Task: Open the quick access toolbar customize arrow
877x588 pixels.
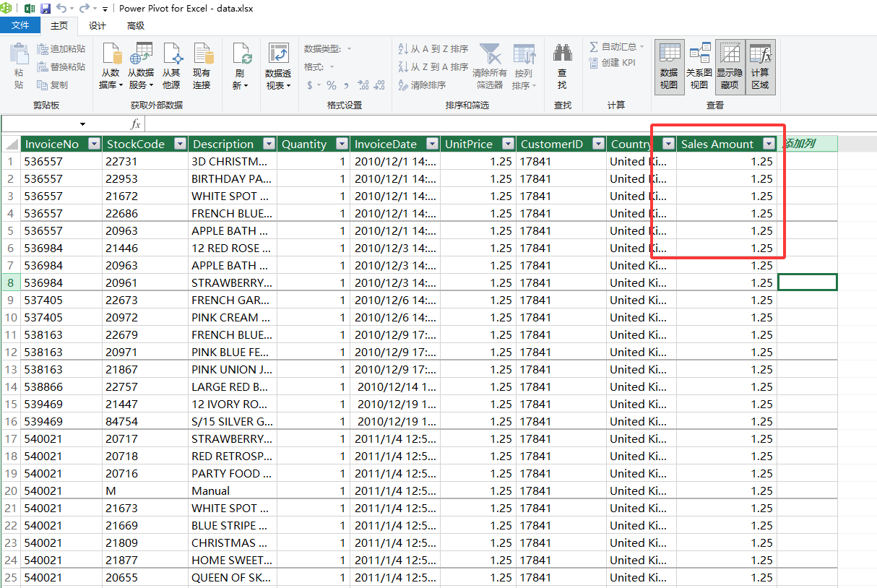Action: 105,9
